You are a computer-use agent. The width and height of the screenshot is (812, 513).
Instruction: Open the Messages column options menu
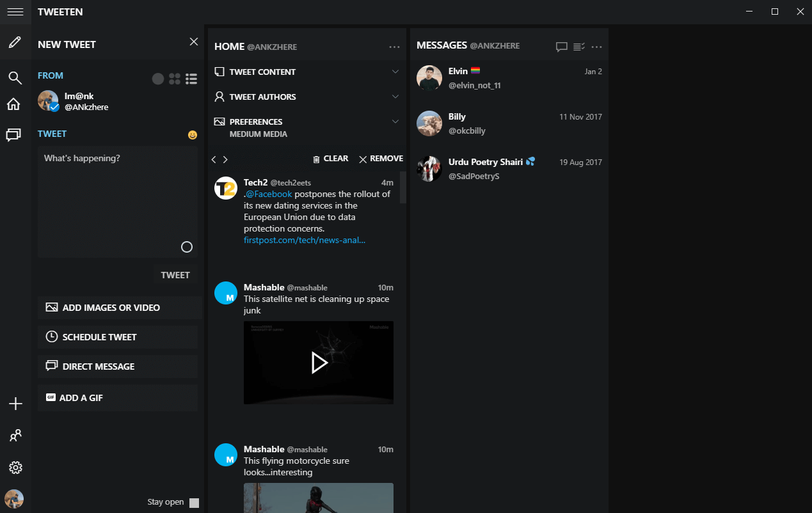596,45
